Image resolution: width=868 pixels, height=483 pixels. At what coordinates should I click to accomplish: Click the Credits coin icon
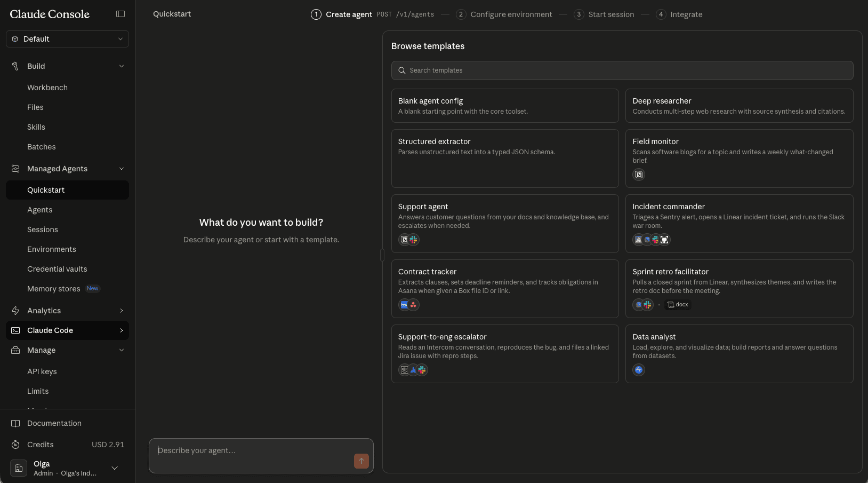pyautogui.click(x=15, y=445)
